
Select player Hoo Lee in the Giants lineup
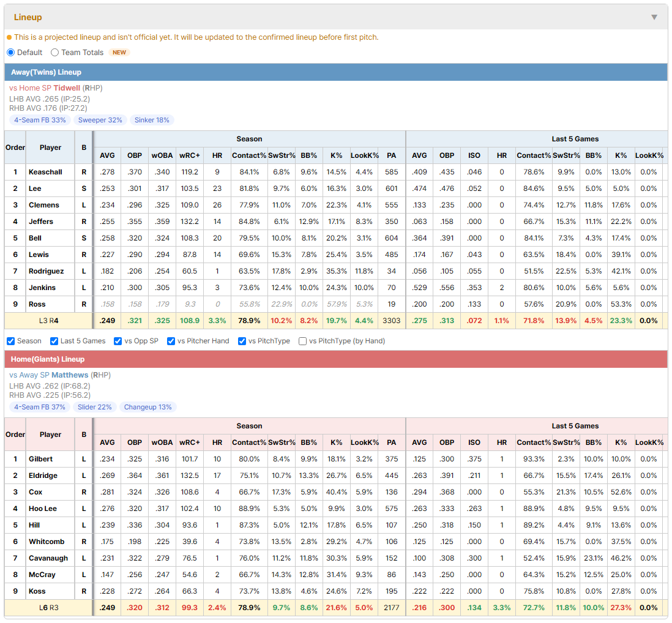tap(43, 509)
